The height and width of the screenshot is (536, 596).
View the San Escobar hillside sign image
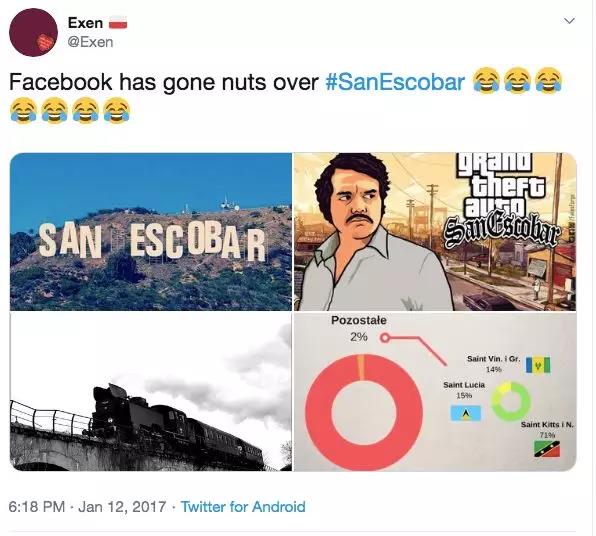point(151,232)
